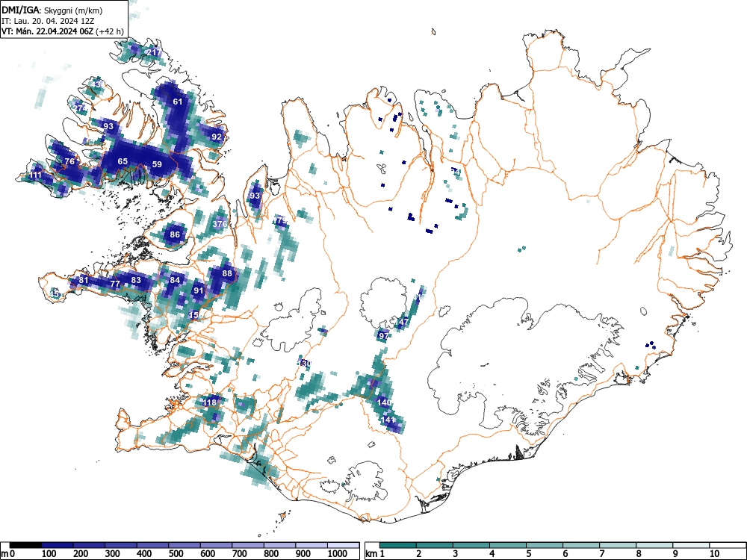This screenshot has width=747, height=560.
Task: Click the visibility value 86 on the map
Action: click(x=175, y=234)
